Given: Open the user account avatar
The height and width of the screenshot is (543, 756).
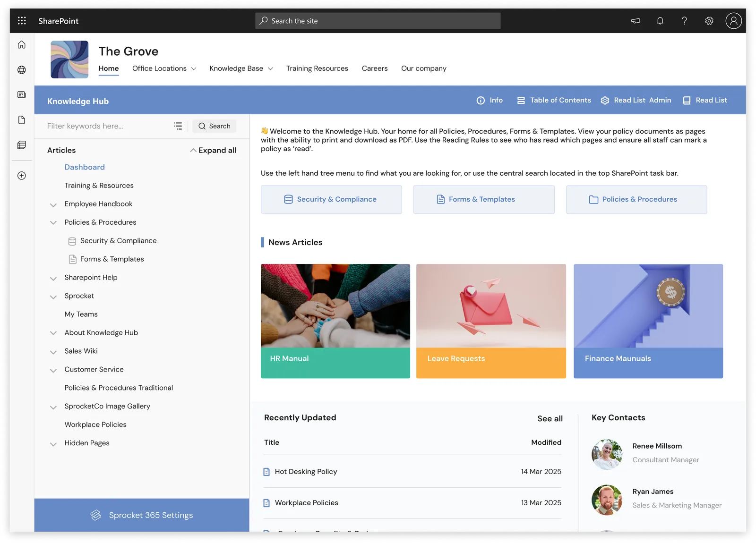Looking at the screenshot, I should 733,21.
